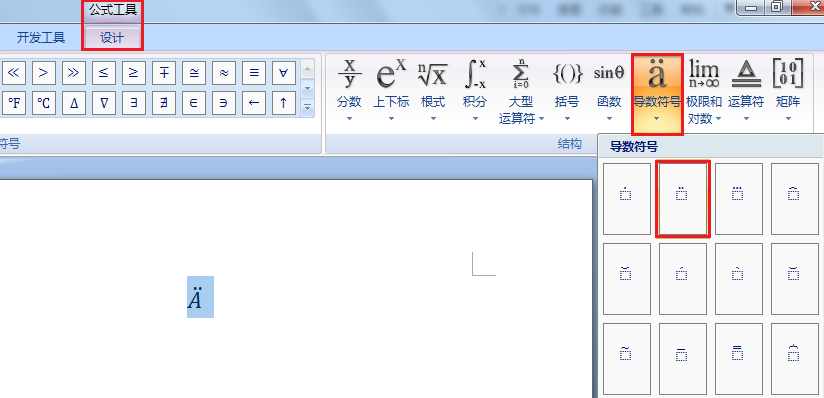Image resolution: width=824 pixels, height=398 pixels.
Task: Open the 极限和对数 limit and log dropdown
Action: [x=704, y=90]
